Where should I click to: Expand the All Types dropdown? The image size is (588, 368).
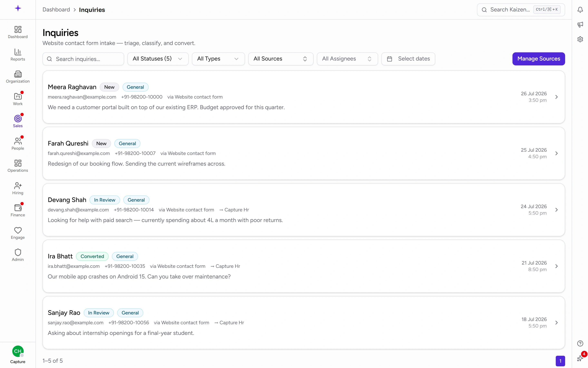click(x=218, y=59)
